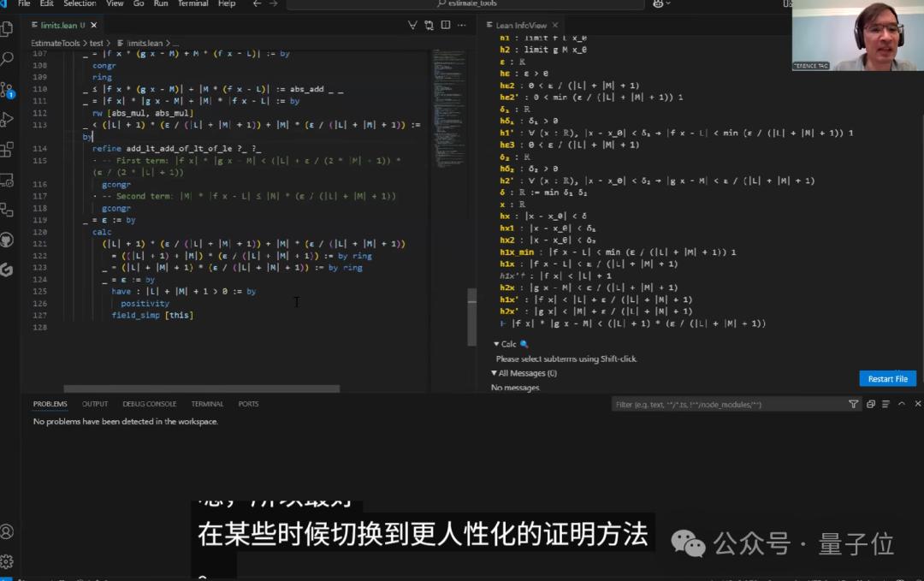Screen dimensions: 924x581
Task: Switch to the OUTPUT panel tab
Action: (94, 403)
